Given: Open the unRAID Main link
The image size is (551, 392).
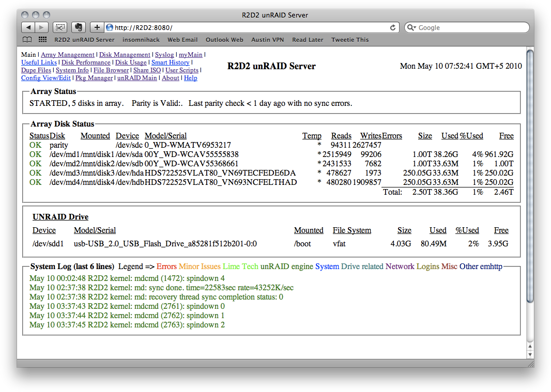Looking at the screenshot, I should (137, 77).
